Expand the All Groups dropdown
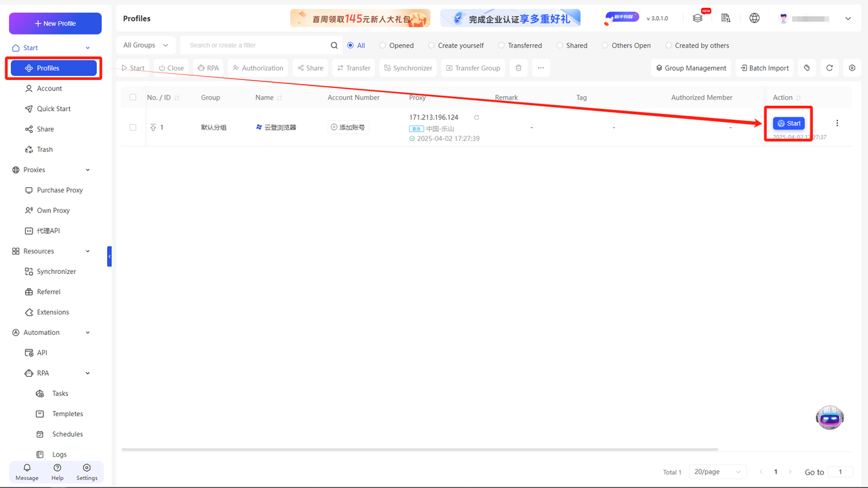The width and height of the screenshot is (868, 488). coord(146,45)
